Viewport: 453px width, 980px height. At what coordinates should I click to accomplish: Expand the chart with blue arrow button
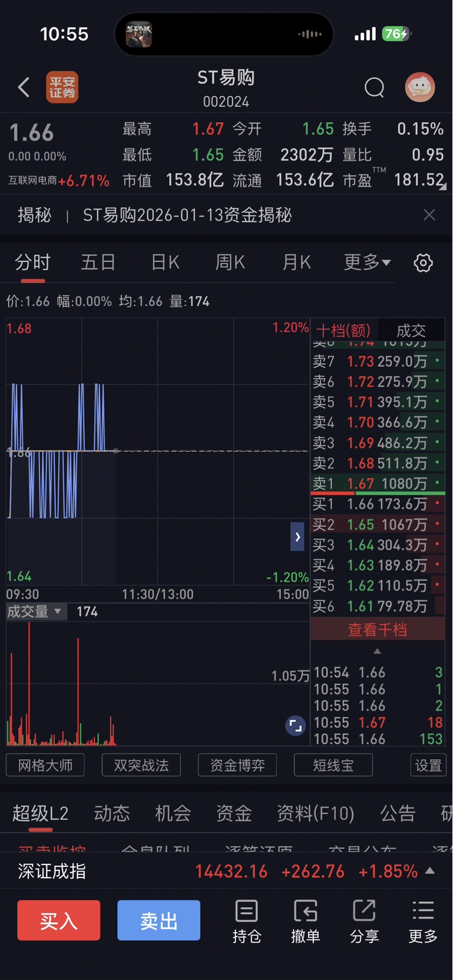(297, 537)
